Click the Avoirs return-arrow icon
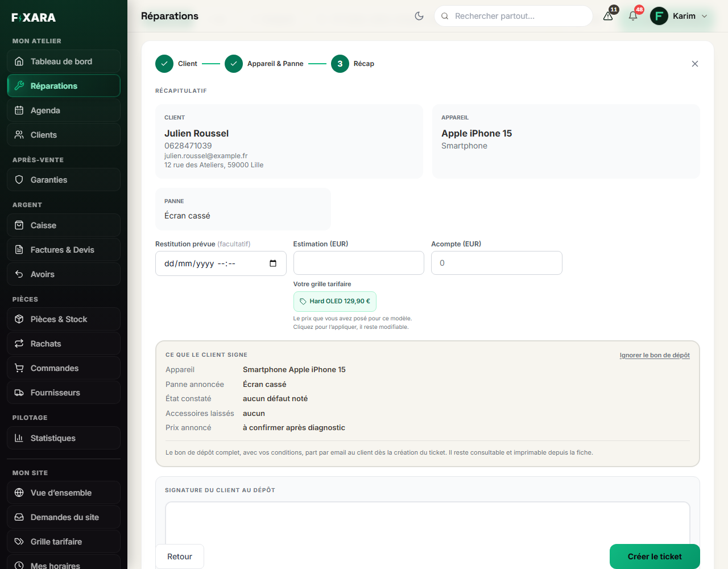728x569 pixels. click(19, 274)
